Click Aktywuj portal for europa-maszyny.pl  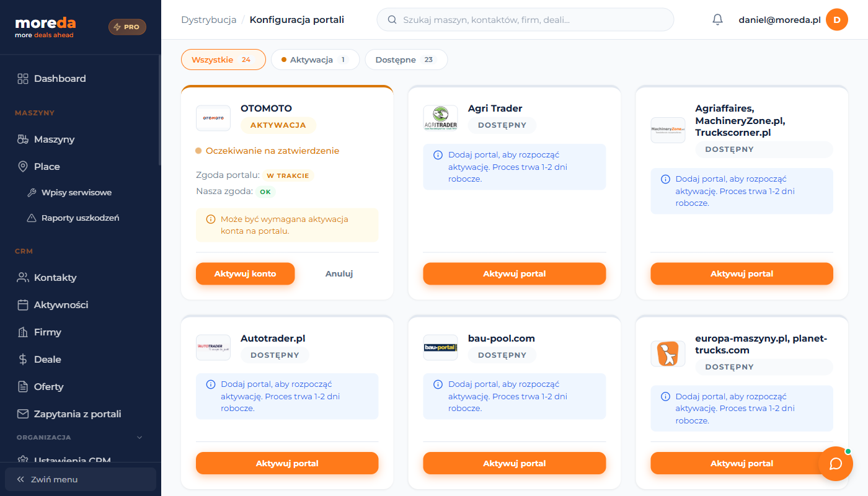(x=742, y=464)
